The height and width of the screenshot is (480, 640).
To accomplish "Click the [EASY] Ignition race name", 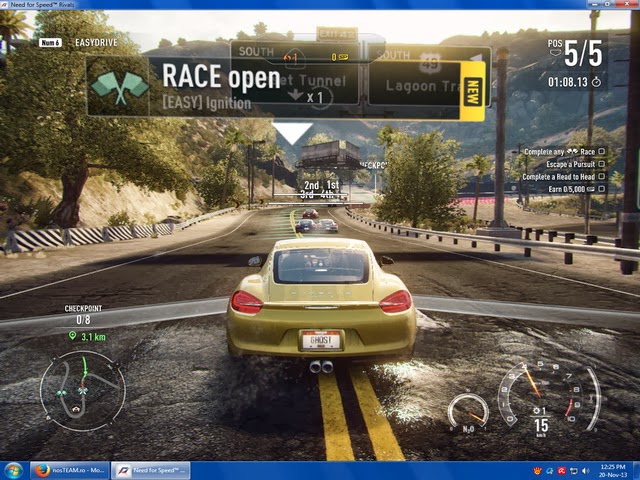I will coord(207,102).
